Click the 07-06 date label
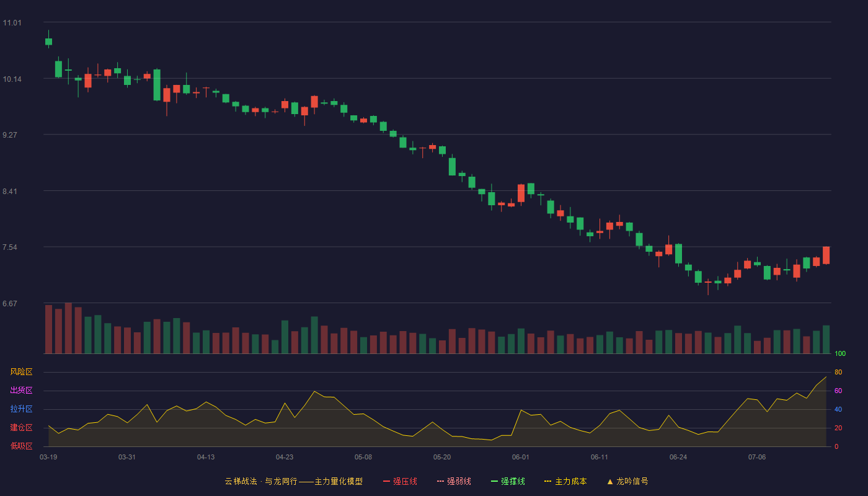Viewport: 868px width, 496px height. pos(757,457)
